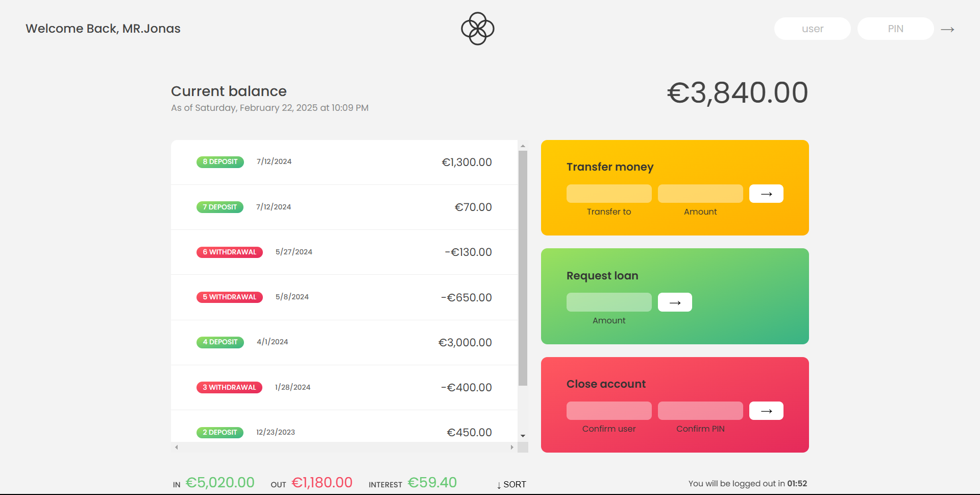Select the 4 DEPOSIT transaction row

point(344,342)
